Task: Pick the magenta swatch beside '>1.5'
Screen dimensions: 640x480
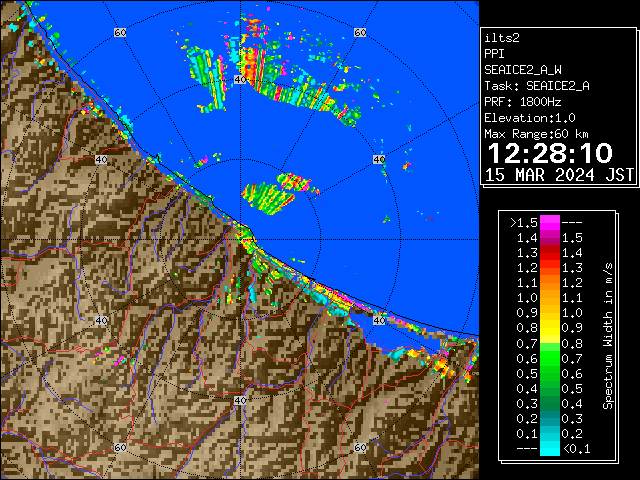Action: pos(550,223)
